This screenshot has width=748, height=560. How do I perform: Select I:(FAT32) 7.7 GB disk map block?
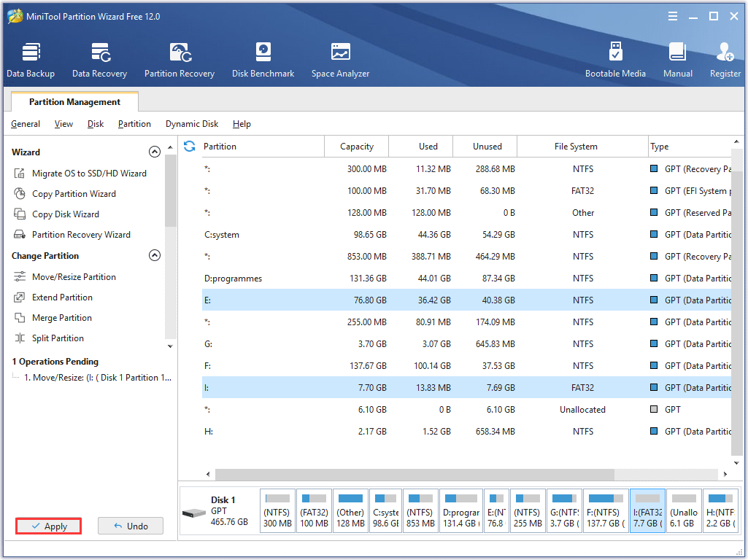[647, 510]
